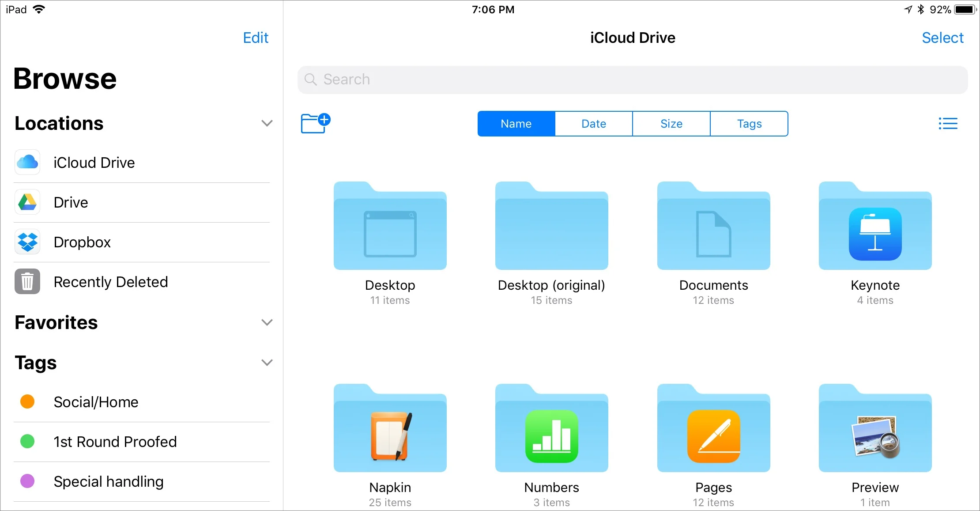
Task: Sort files by Tags tab
Action: click(749, 124)
